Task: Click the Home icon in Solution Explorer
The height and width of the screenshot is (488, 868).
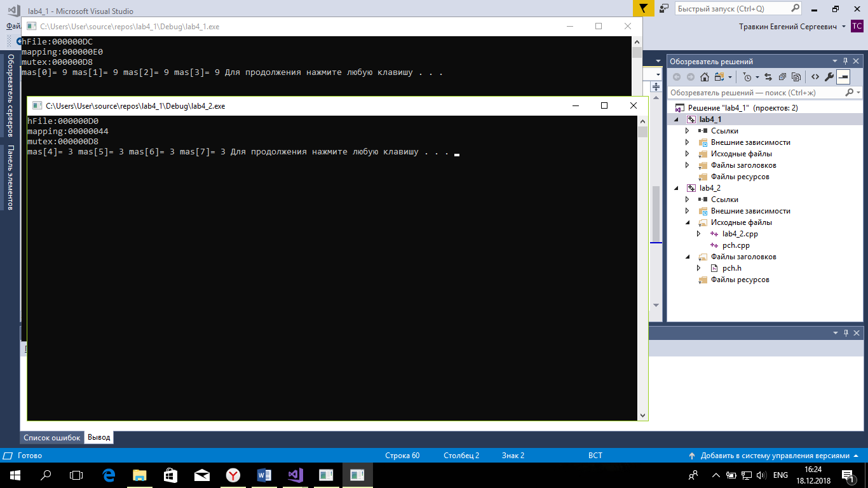Action: tap(705, 77)
